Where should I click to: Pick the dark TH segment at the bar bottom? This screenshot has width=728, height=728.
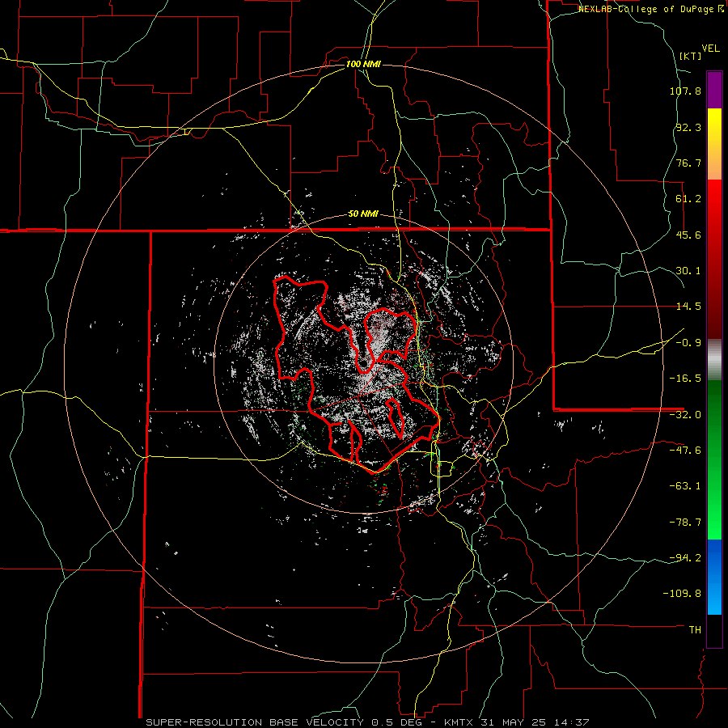click(714, 630)
